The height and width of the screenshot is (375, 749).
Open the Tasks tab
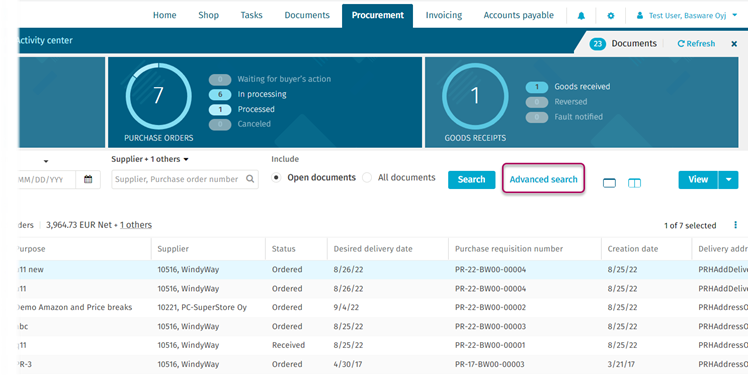[x=251, y=15]
